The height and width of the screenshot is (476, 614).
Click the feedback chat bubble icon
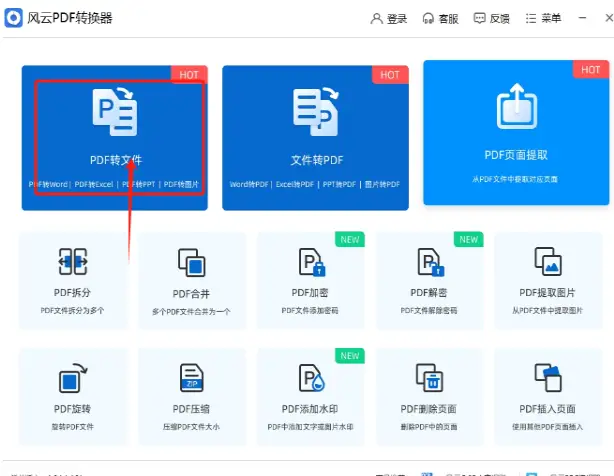[x=479, y=18]
